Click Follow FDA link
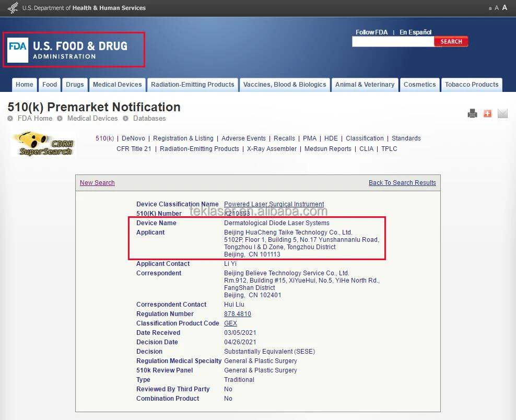The image size is (516, 420). tap(371, 32)
